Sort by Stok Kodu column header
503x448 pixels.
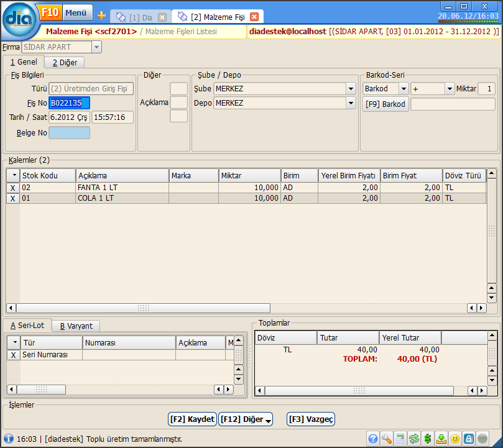click(x=47, y=175)
